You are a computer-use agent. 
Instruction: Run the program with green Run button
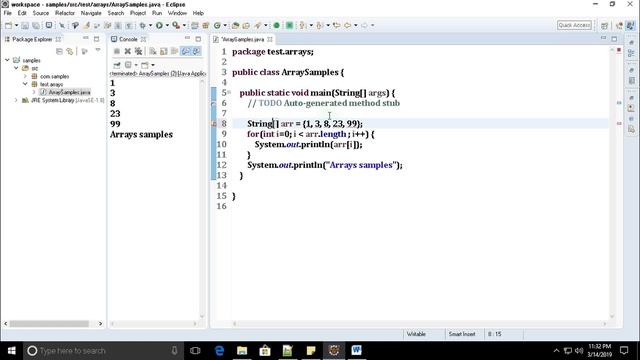[159, 25]
